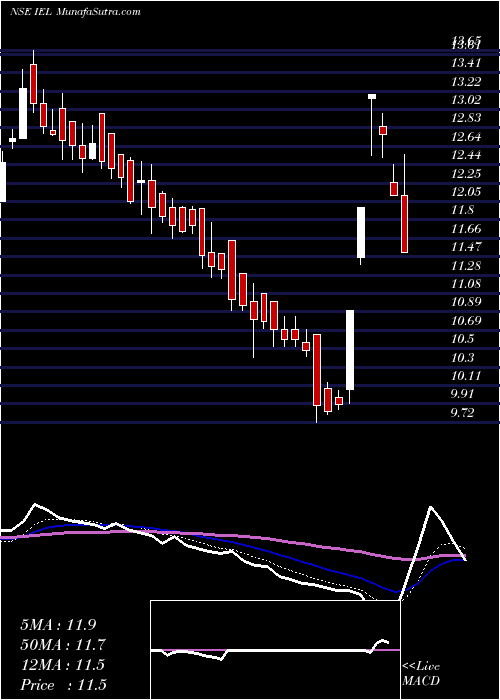Select the 12.44 price axis label
Screen dimensions: 500x700
[466, 155]
